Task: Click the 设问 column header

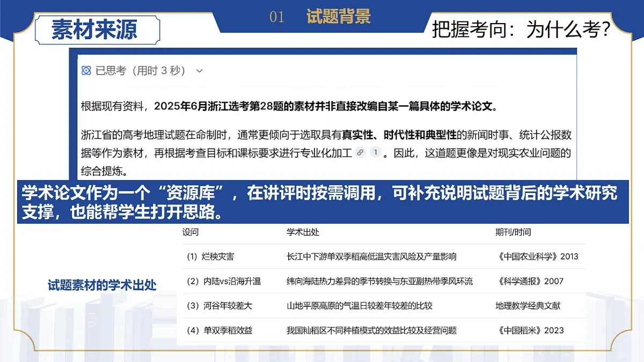Action: click(191, 232)
